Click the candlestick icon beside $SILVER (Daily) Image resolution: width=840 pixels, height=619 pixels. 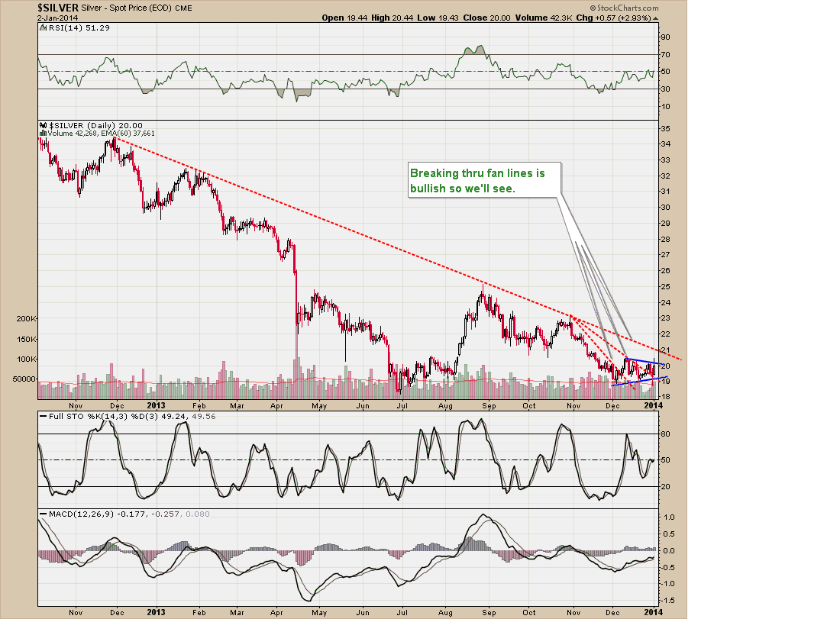click(x=43, y=126)
